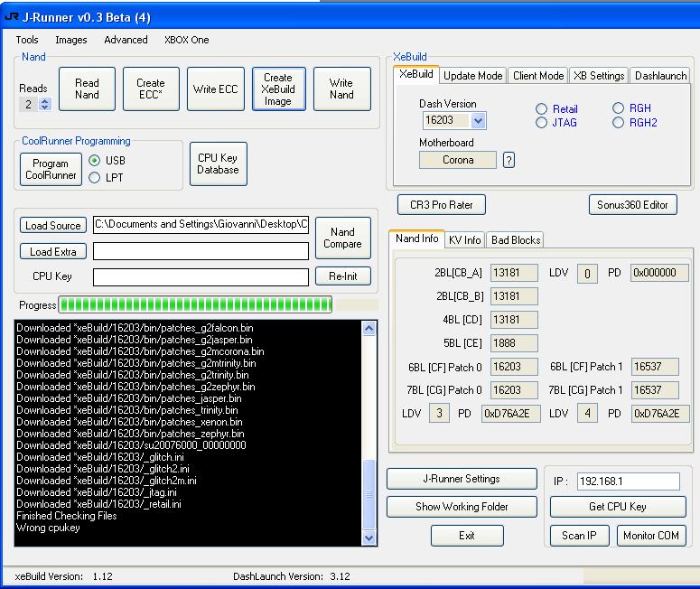Select the LPT radio option
Image resolution: width=700 pixels, height=589 pixels.
94,178
